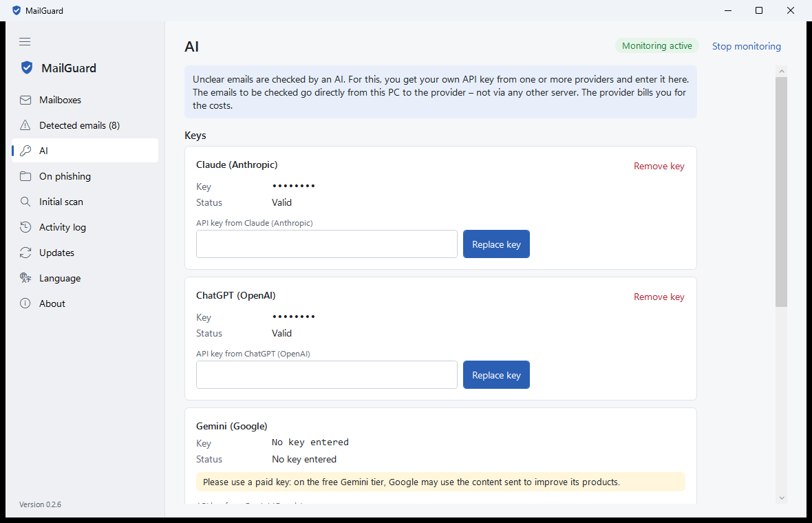Click the clock history icon for Activity log

[x=25, y=227]
